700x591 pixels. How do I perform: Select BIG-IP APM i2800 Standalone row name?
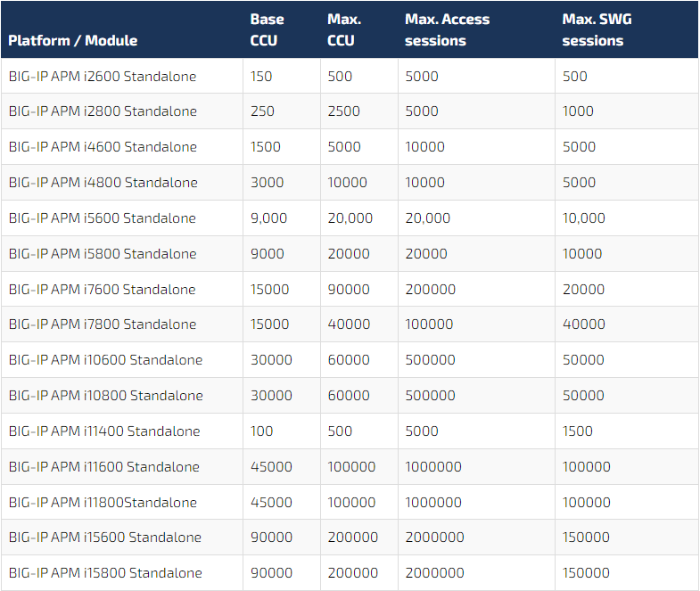[103, 111]
